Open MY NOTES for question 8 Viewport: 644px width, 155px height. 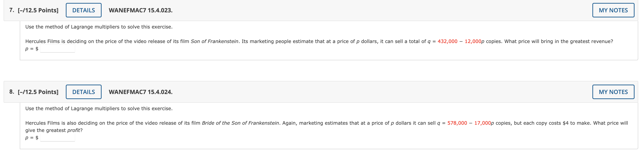click(x=613, y=92)
